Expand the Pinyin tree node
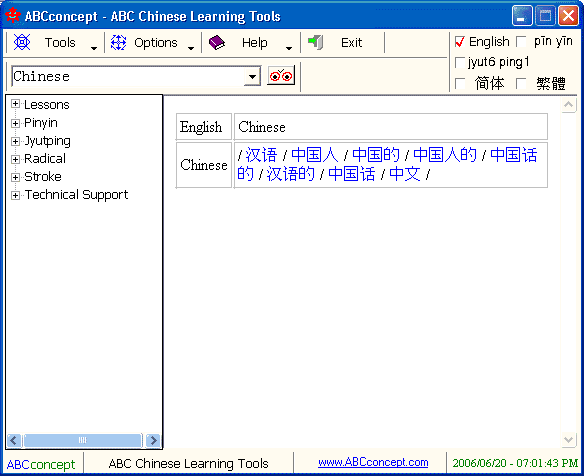 (x=15, y=123)
